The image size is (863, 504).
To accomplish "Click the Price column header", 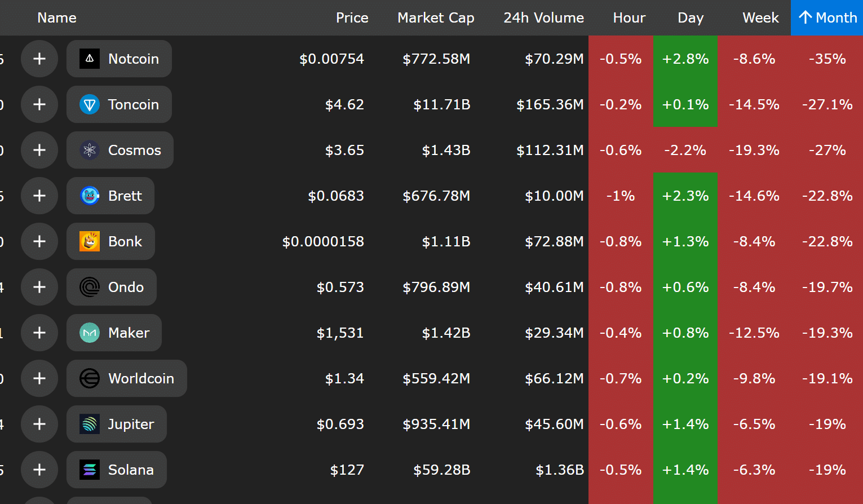I will click(352, 17).
